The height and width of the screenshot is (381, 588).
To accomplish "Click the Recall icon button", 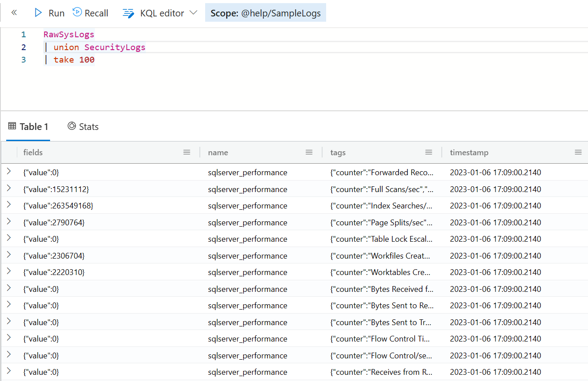I will [77, 12].
